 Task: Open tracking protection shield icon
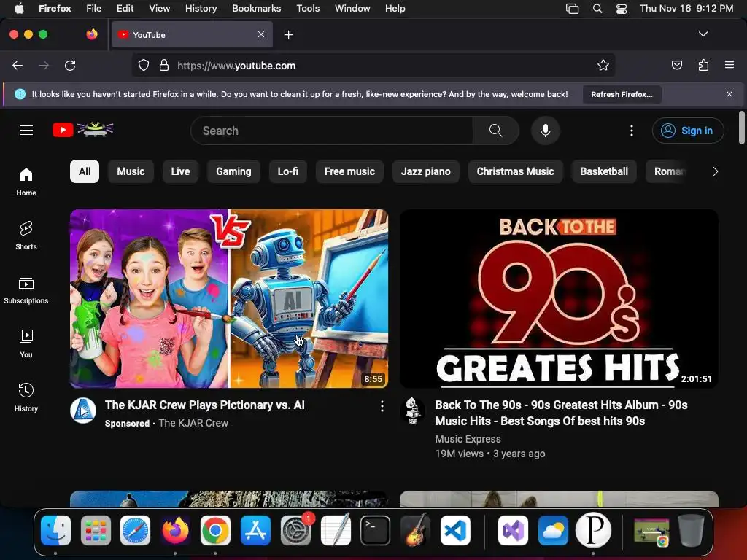point(144,65)
